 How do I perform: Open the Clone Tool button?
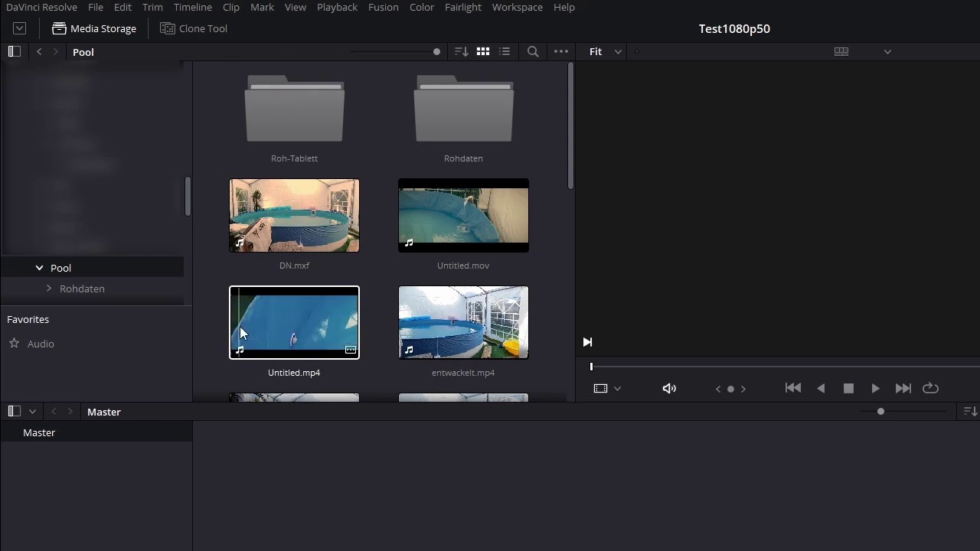pos(194,28)
